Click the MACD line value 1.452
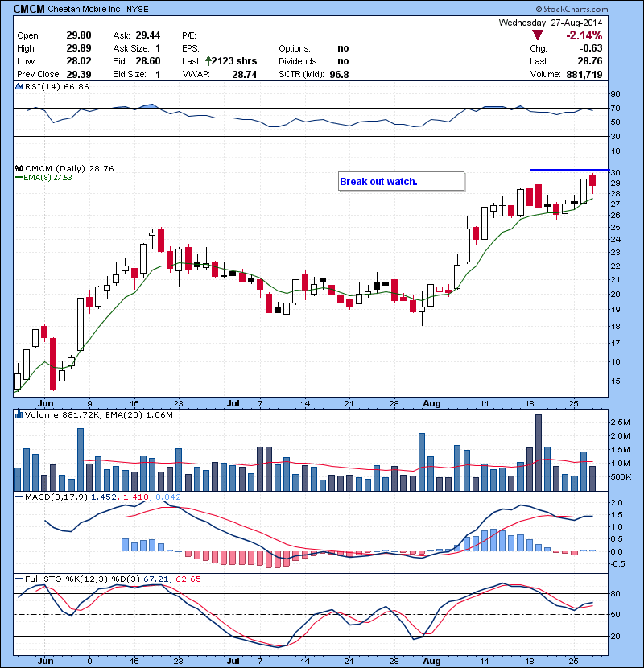Screen dimensions: 644x668 pos(103,497)
